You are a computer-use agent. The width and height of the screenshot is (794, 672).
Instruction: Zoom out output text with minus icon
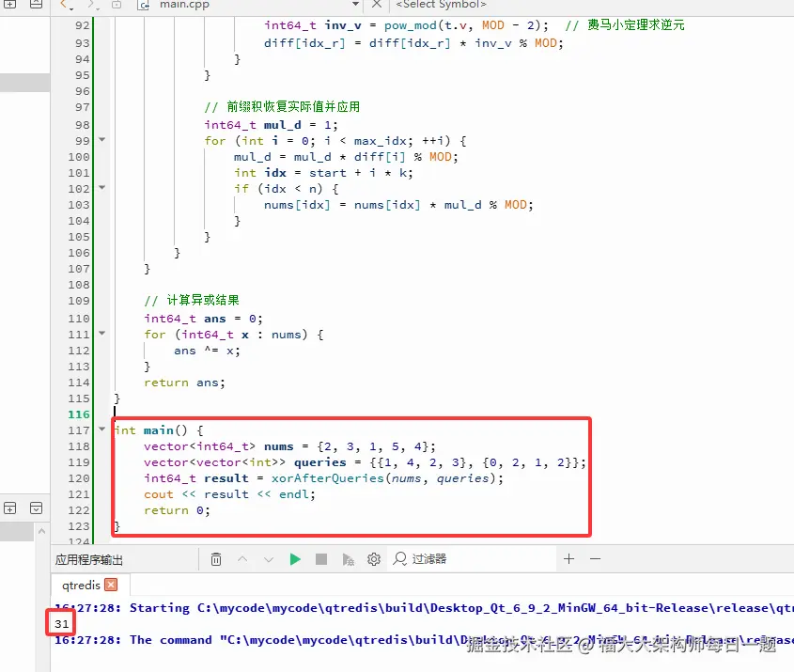click(x=595, y=558)
